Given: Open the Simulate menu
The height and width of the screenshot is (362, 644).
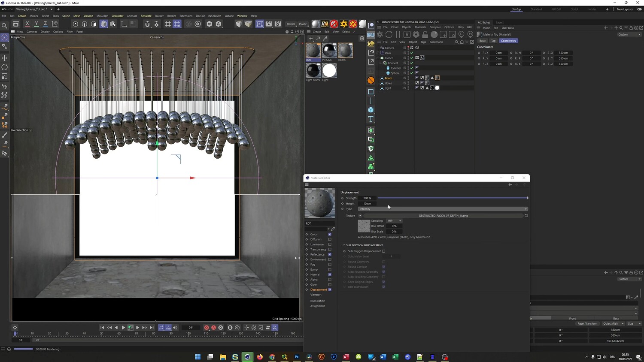Looking at the screenshot, I should click(146, 16).
